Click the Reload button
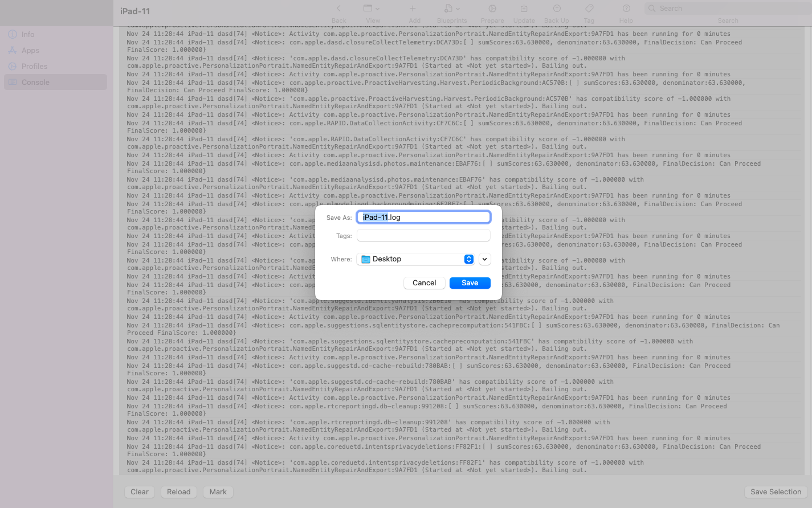812x508 pixels. [x=179, y=492]
